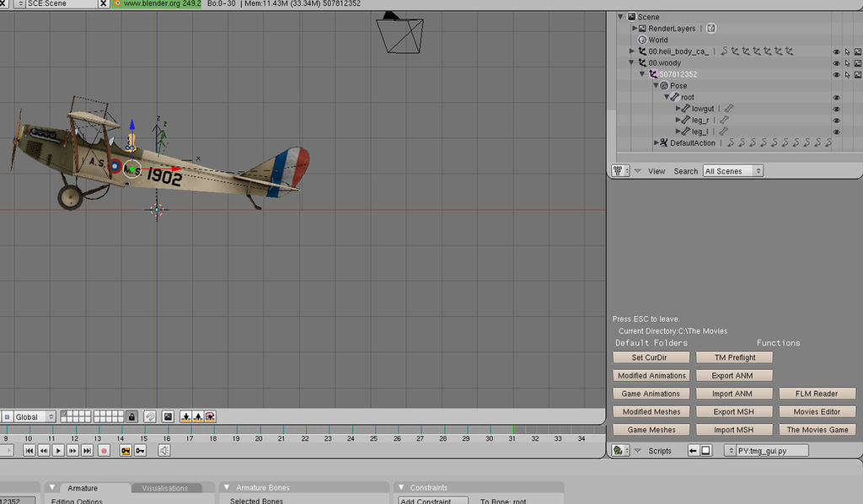863x504 pixels.
Task: Click the paste flipped pose icon
Action: tap(210, 417)
